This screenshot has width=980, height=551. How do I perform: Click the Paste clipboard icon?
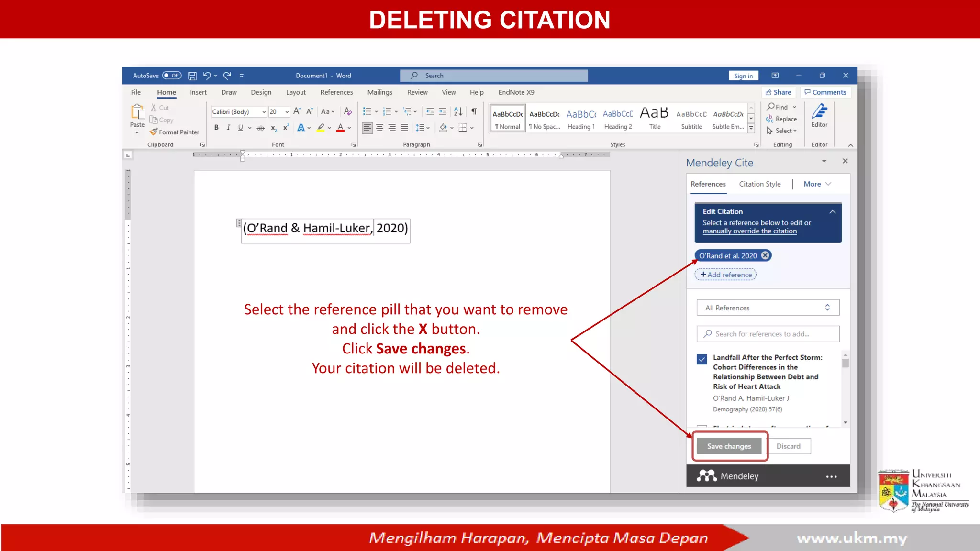click(x=137, y=112)
